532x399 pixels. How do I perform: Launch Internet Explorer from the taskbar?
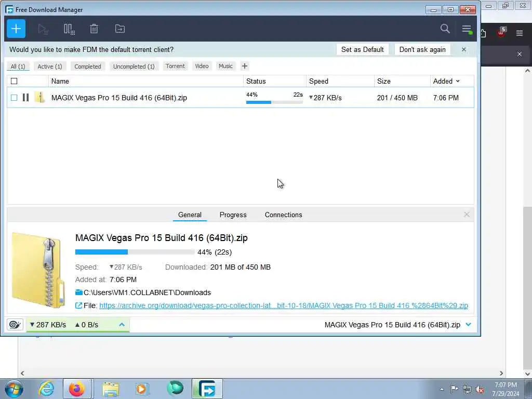click(x=46, y=389)
